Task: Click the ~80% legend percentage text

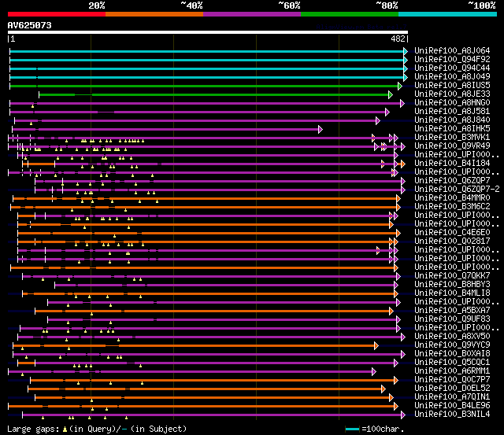Action: click(387, 6)
